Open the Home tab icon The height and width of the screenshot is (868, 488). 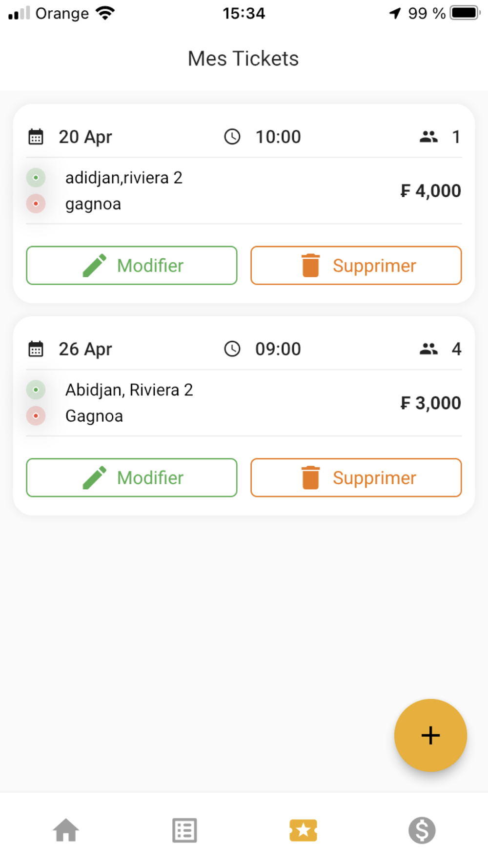66,830
